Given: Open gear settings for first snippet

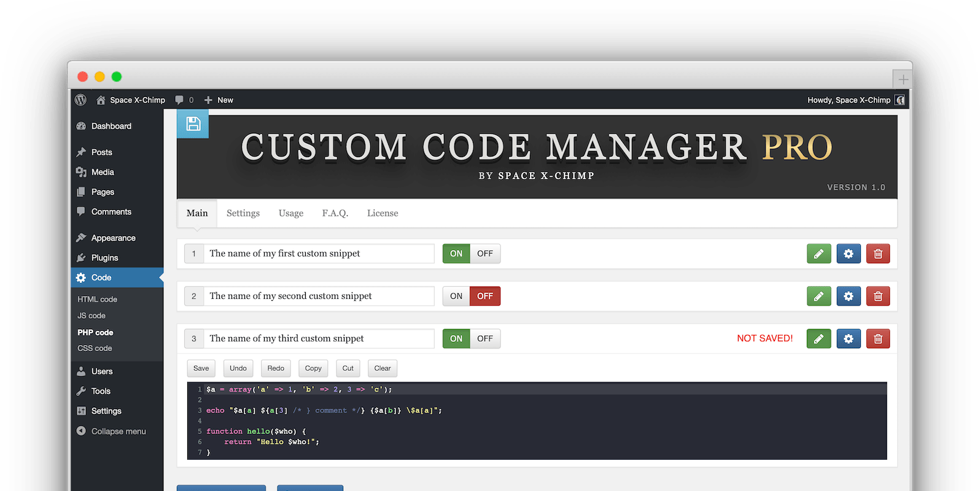Looking at the screenshot, I should click(x=849, y=253).
